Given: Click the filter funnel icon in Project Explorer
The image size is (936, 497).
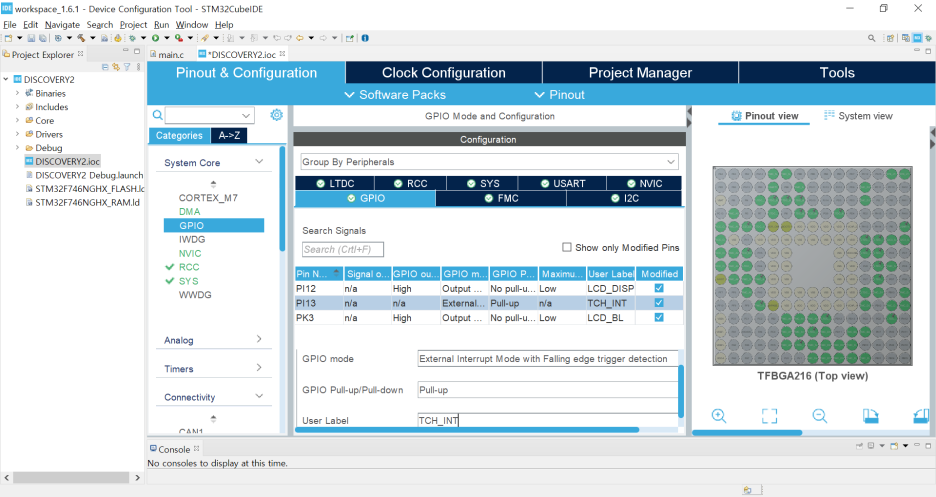Looking at the screenshot, I should [127, 67].
